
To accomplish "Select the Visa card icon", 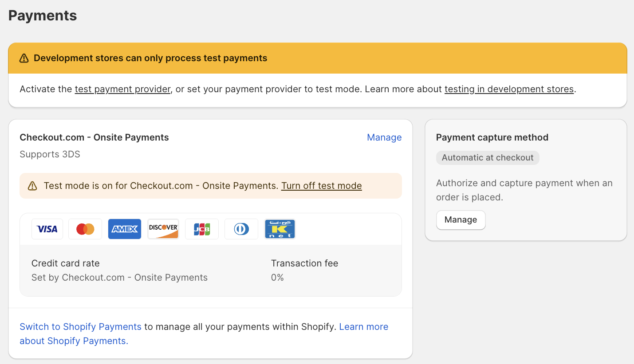I will (47, 229).
